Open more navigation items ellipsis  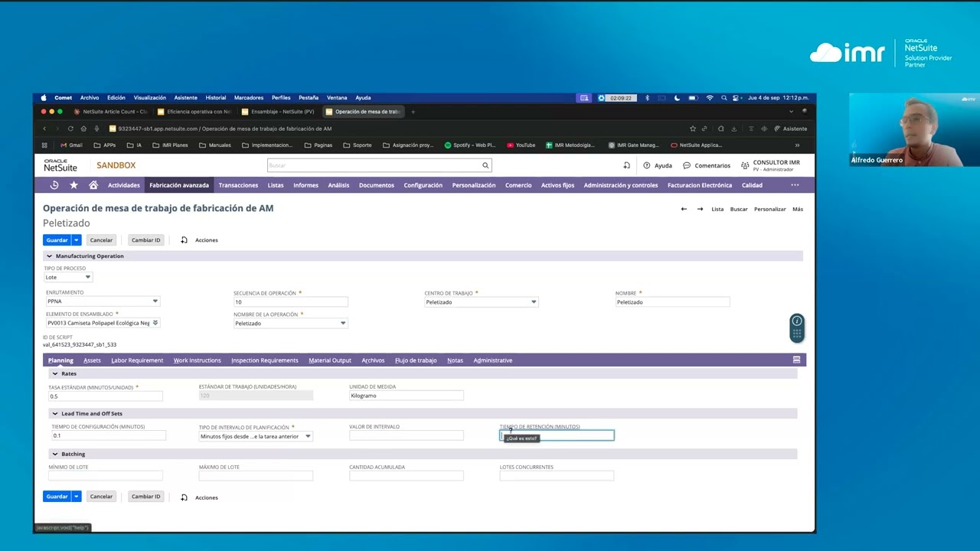795,185
